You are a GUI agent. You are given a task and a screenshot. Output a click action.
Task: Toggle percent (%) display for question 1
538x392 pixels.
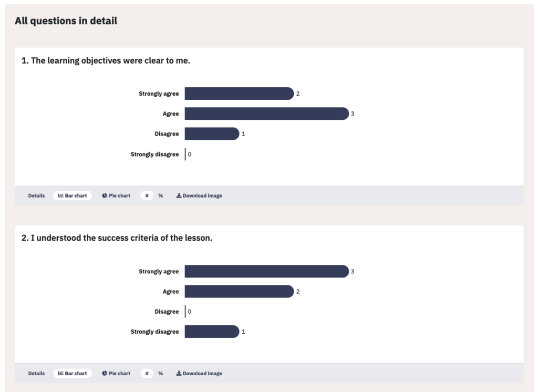pos(161,195)
